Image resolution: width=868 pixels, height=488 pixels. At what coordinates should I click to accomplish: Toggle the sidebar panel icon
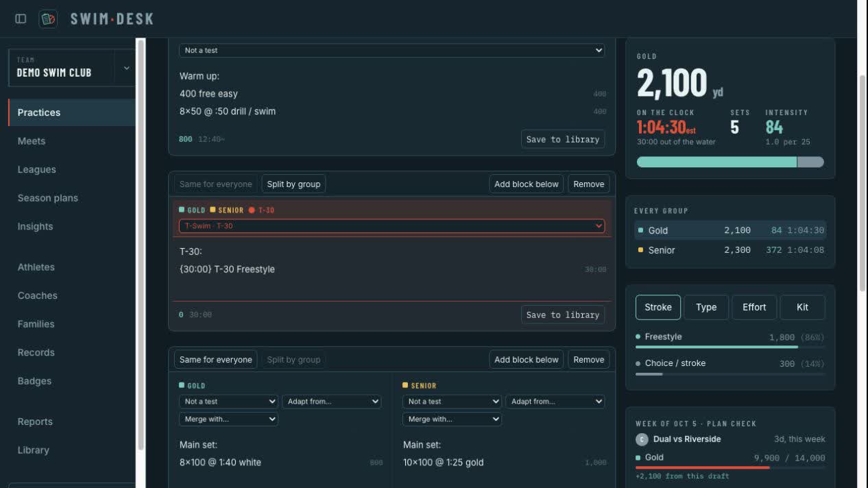pyautogui.click(x=21, y=19)
